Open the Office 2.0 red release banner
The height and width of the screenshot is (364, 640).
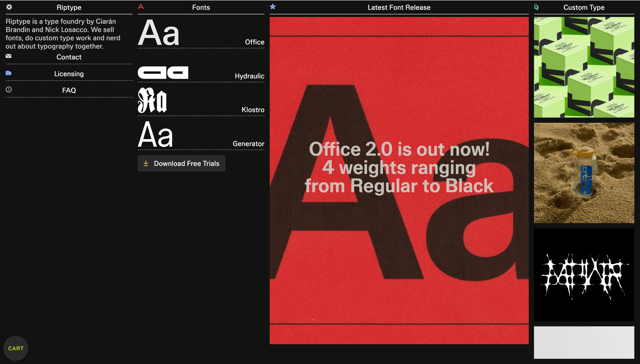pos(399,180)
